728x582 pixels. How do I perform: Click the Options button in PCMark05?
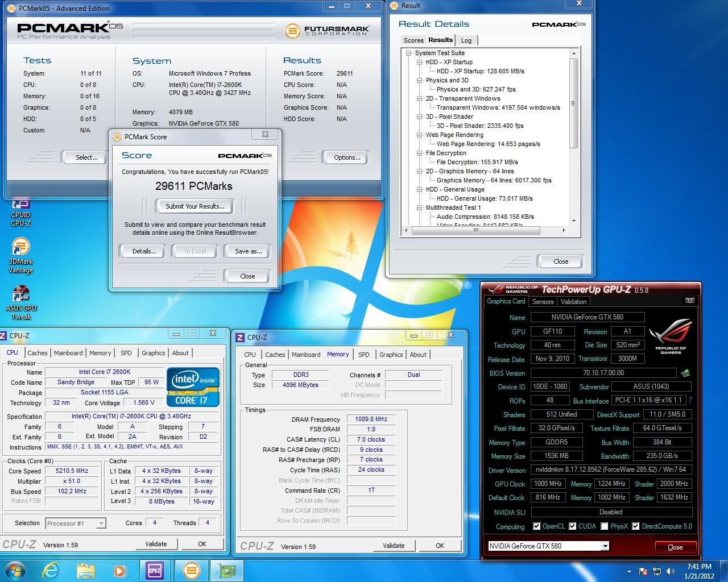tap(347, 157)
